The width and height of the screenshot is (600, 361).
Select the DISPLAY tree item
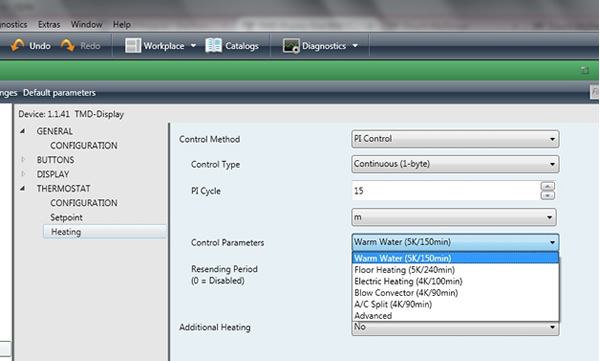click(53, 174)
